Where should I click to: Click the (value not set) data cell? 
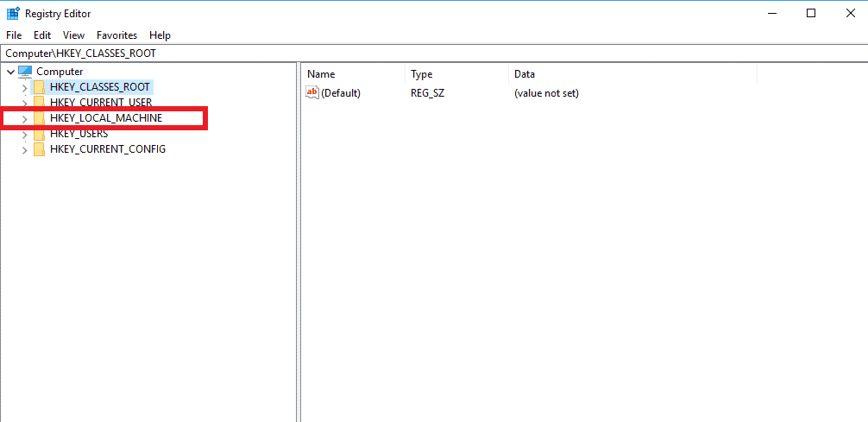point(546,93)
